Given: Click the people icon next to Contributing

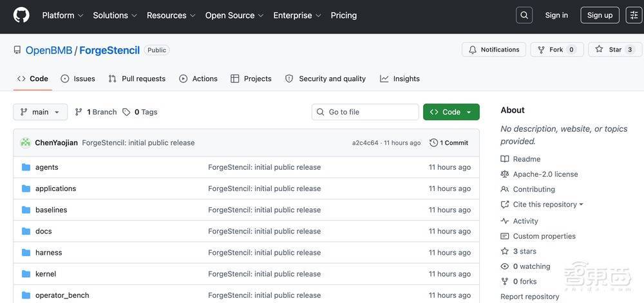Looking at the screenshot, I should [x=505, y=189].
